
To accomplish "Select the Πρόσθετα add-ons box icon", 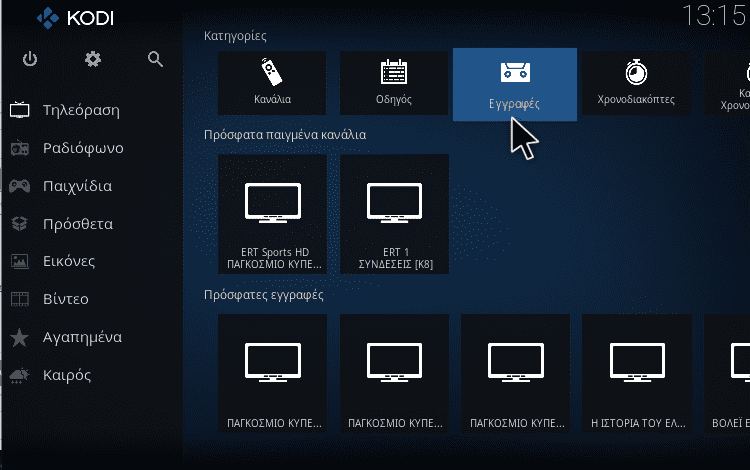I will (20, 224).
